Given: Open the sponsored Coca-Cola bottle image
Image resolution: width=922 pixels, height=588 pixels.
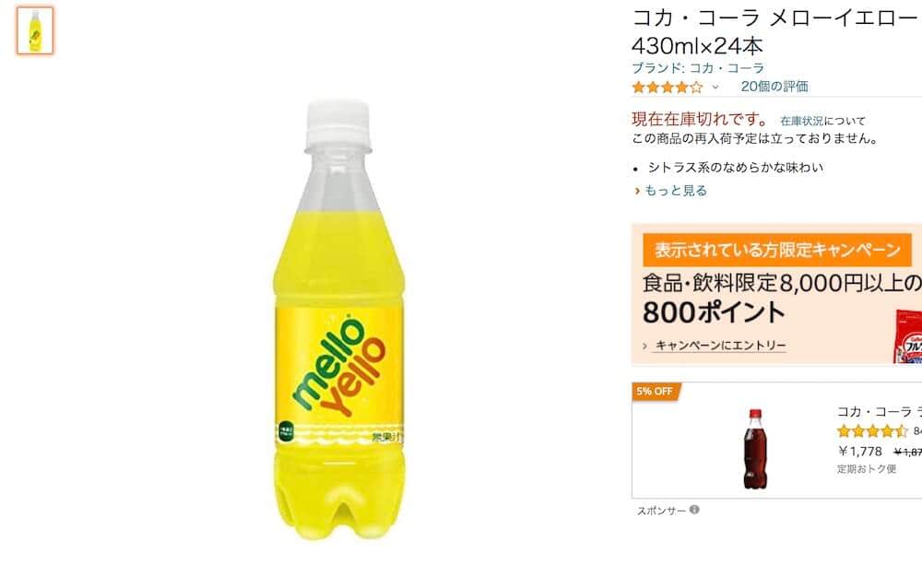Looking at the screenshot, I should tap(755, 449).
